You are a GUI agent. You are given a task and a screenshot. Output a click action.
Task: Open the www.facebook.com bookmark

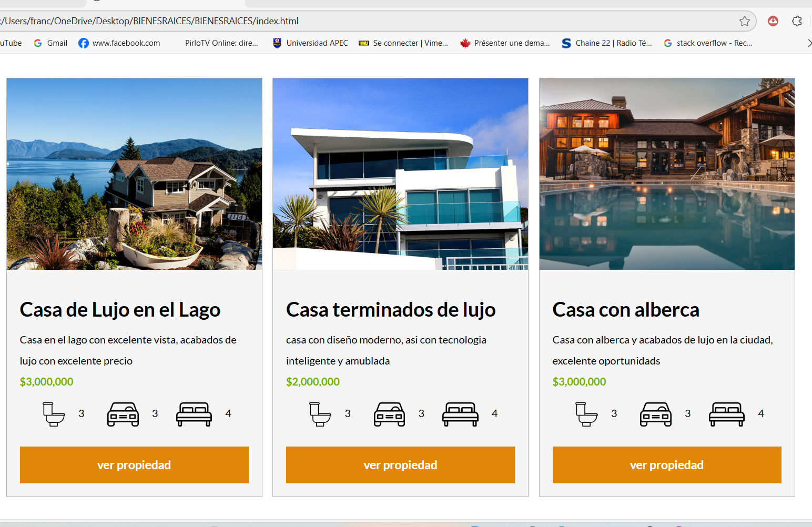pos(119,43)
